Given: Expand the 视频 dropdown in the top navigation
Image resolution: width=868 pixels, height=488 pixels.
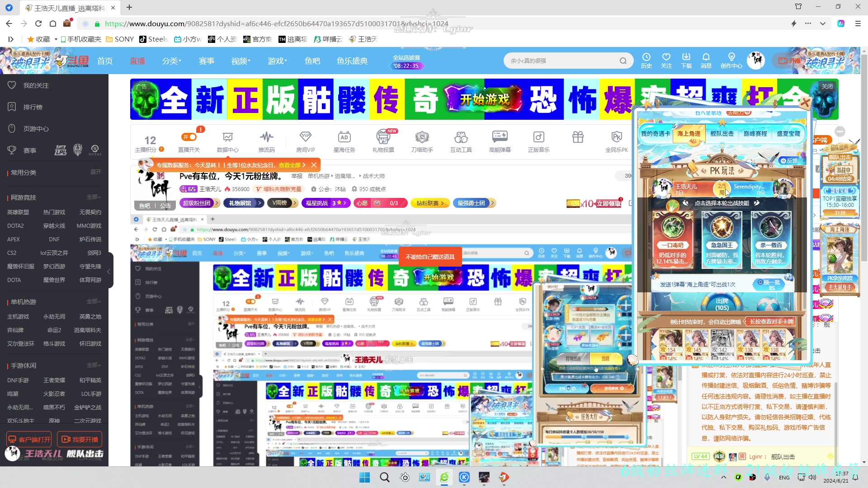Looking at the screenshot, I should pyautogui.click(x=241, y=61).
